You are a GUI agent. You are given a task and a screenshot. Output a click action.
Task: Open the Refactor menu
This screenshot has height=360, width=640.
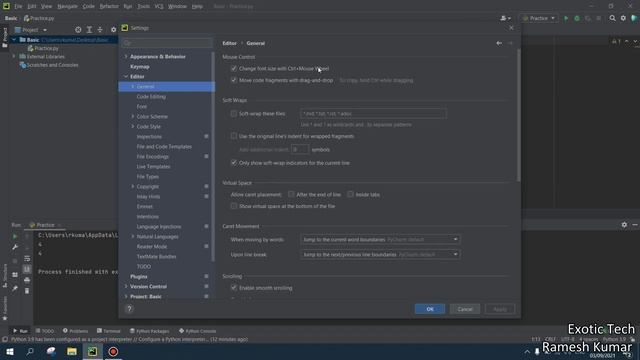click(109, 7)
